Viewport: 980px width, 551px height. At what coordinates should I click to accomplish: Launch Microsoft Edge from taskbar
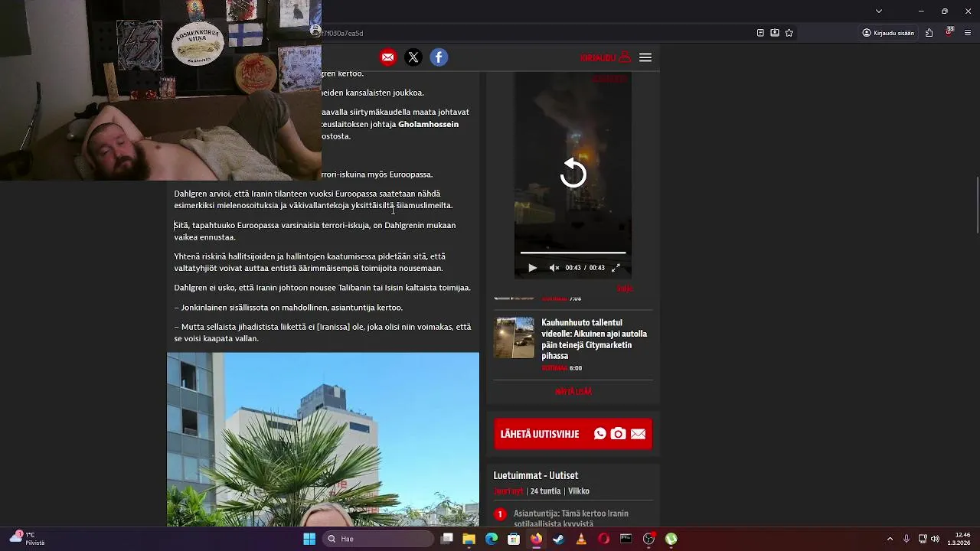[x=492, y=539]
